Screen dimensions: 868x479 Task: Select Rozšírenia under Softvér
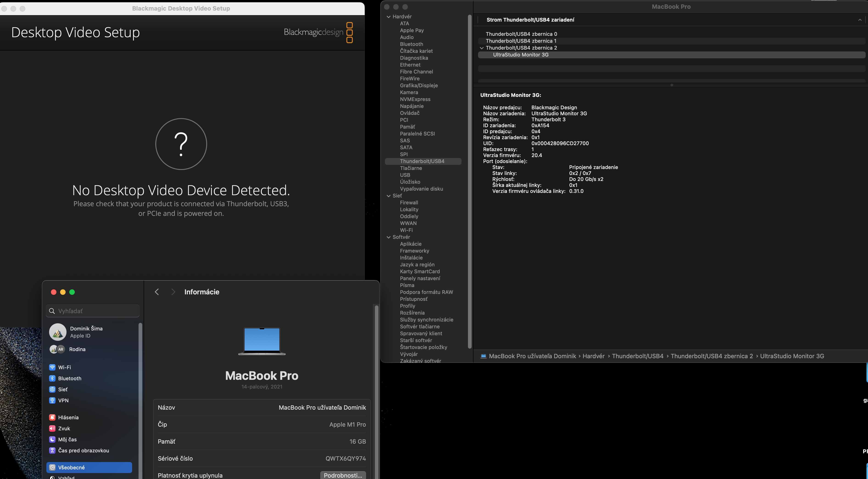412,313
